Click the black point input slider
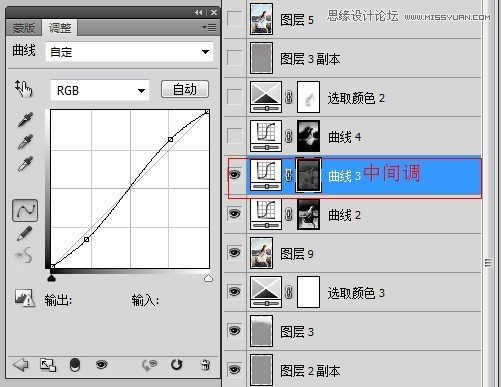Image resolution: width=501 pixels, height=387 pixels. pyautogui.click(x=51, y=278)
